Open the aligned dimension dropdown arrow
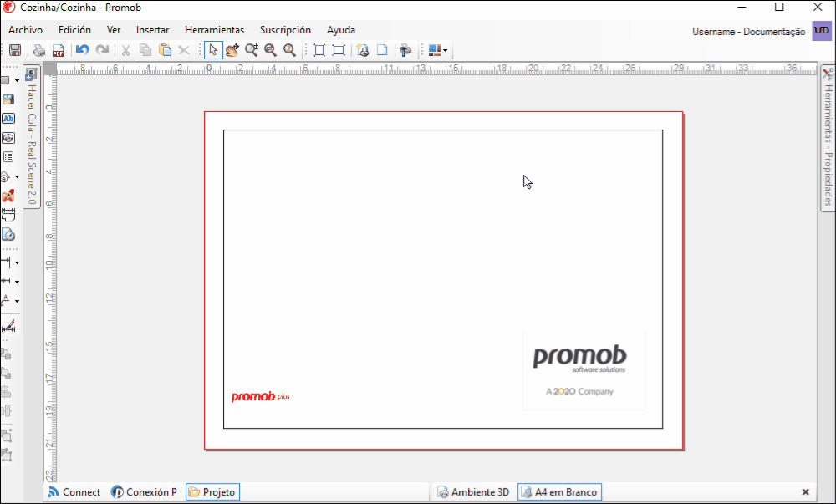Image resolution: width=836 pixels, height=504 pixels. pyautogui.click(x=17, y=282)
